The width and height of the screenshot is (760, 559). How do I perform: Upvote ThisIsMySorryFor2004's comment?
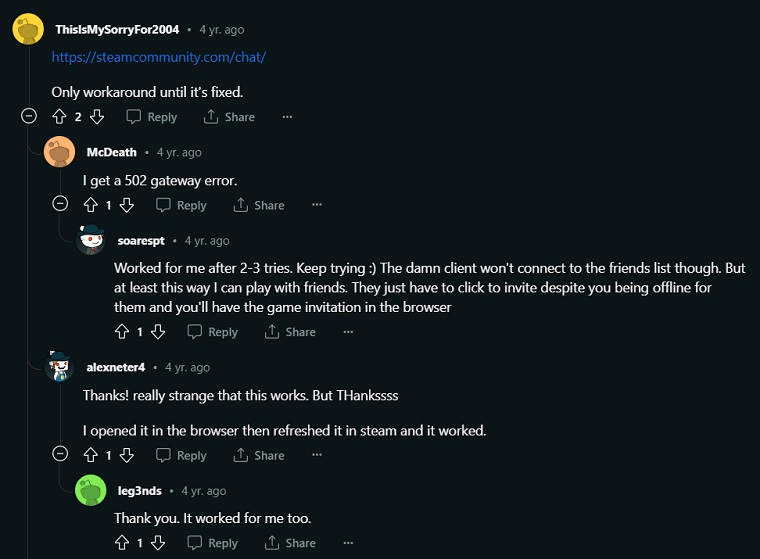pyautogui.click(x=59, y=117)
